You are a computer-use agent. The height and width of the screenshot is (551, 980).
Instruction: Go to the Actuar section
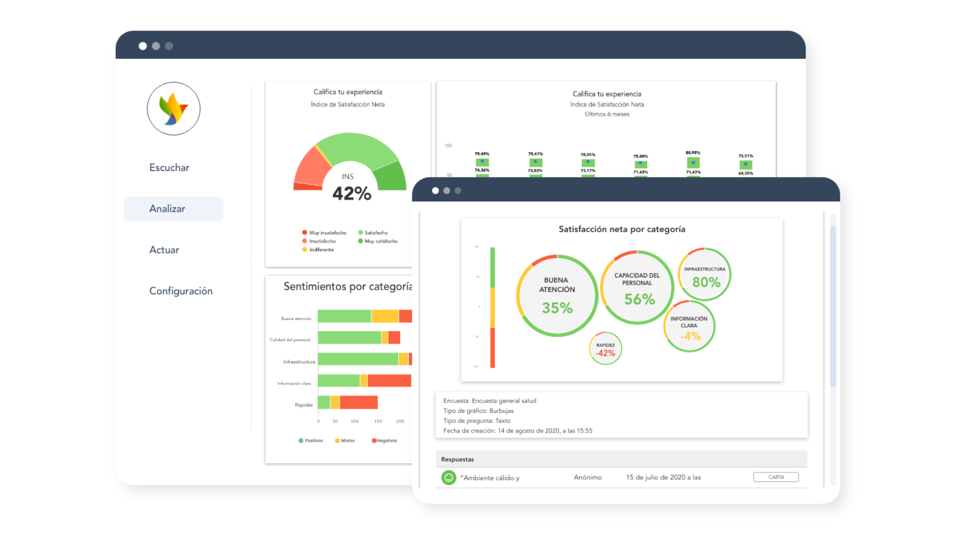164,250
